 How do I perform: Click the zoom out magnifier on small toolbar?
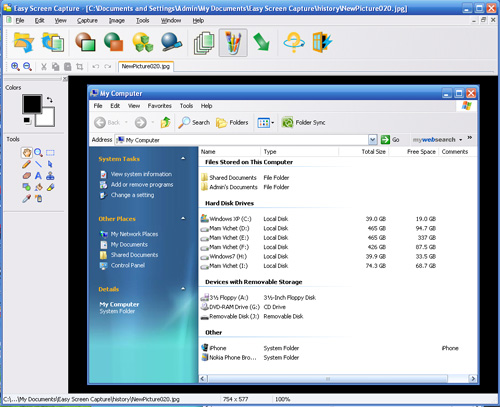pos(27,66)
